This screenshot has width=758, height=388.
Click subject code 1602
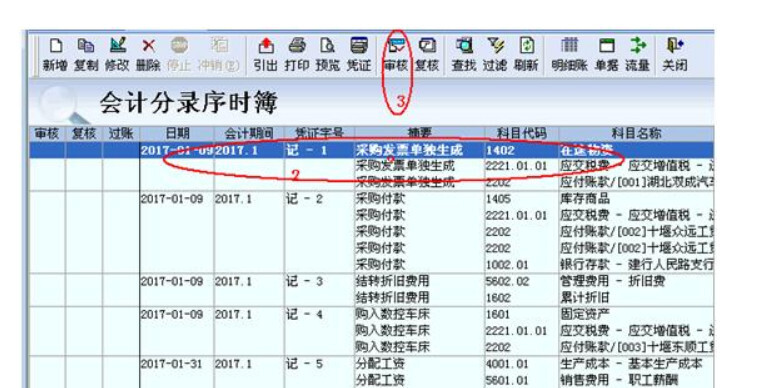pos(499,298)
